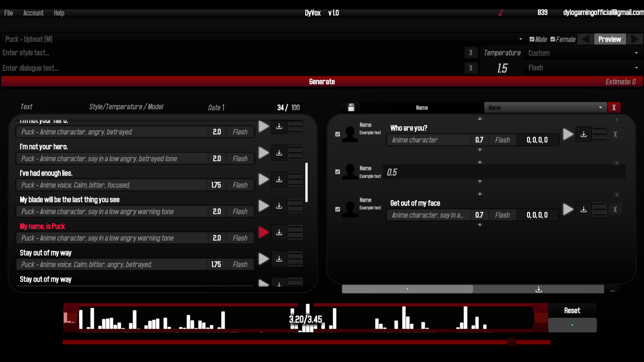Viewport: 644px width, 362px height.
Task: Remove the "Who are you?" item with X
Action: coord(615,134)
